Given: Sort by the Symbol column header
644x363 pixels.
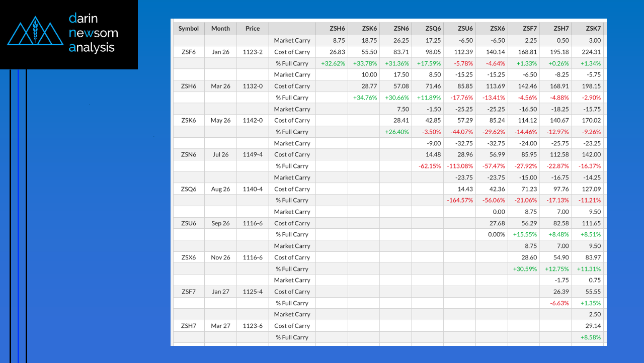Looking at the screenshot, I should (189, 29).
